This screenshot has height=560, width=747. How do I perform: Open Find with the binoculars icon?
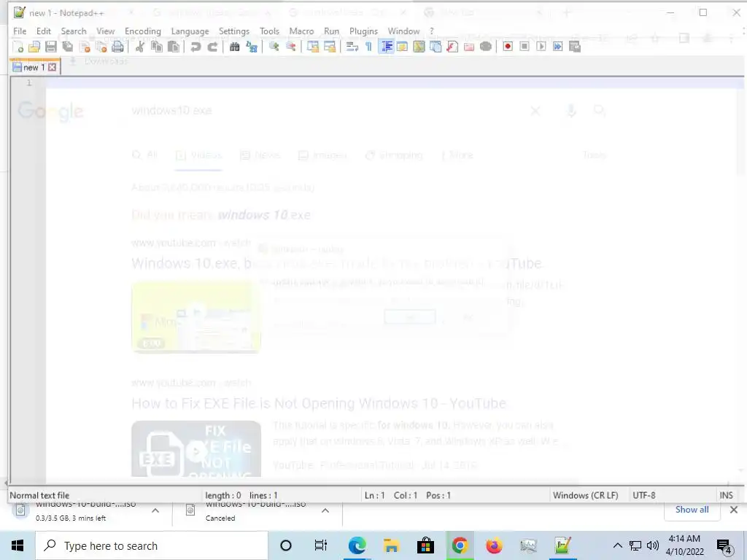tap(234, 47)
